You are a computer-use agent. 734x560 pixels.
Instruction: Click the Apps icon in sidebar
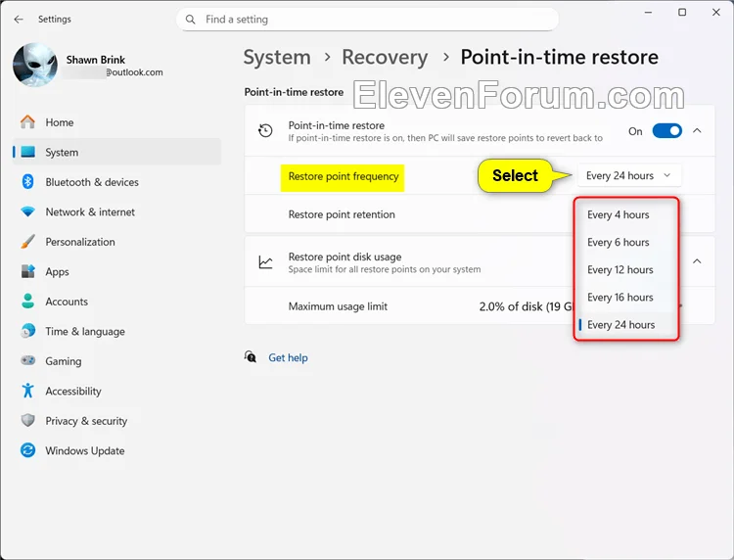pos(27,271)
